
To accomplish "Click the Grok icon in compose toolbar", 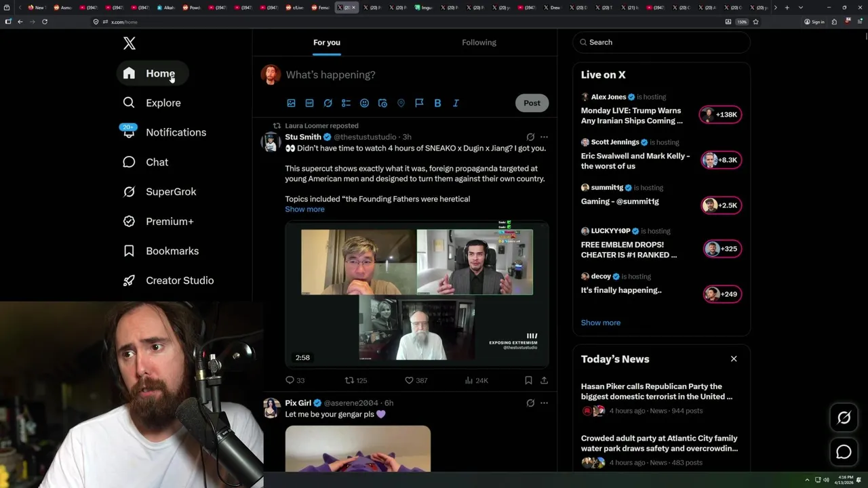I will (328, 103).
